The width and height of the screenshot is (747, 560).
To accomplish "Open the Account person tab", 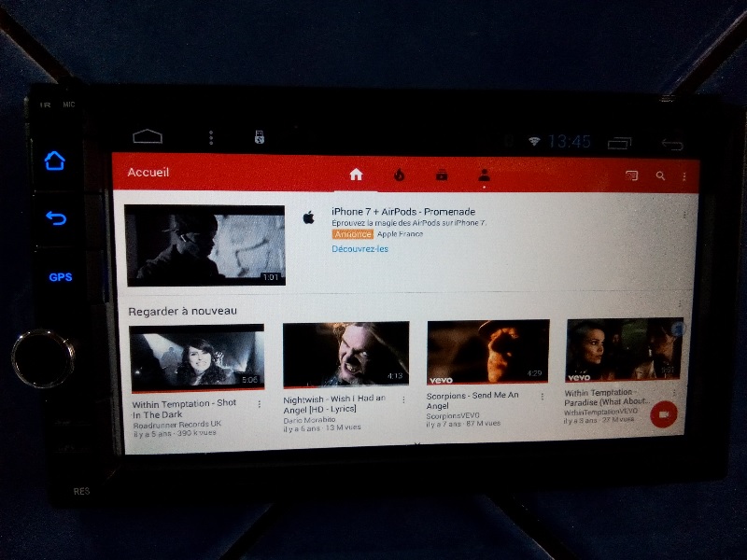I will (x=484, y=175).
